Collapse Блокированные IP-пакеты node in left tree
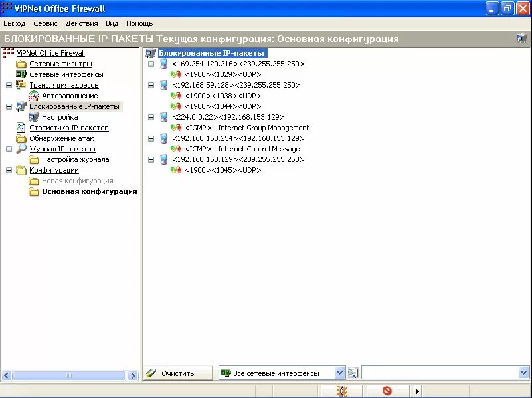The height and width of the screenshot is (398, 532). click(x=9, y=106)
